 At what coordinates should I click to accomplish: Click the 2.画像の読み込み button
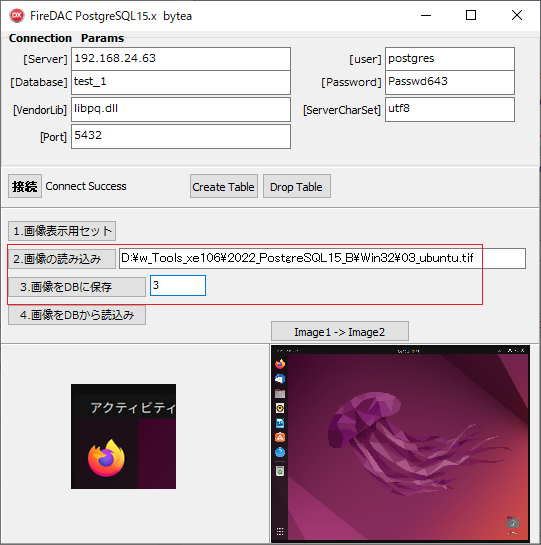[x=62, y=259]
